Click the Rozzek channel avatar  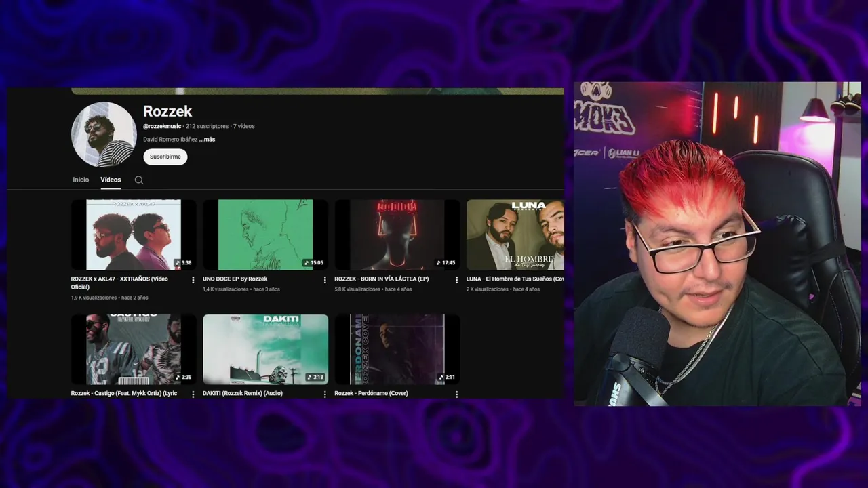pyautogui.click(x=104, y=134)
